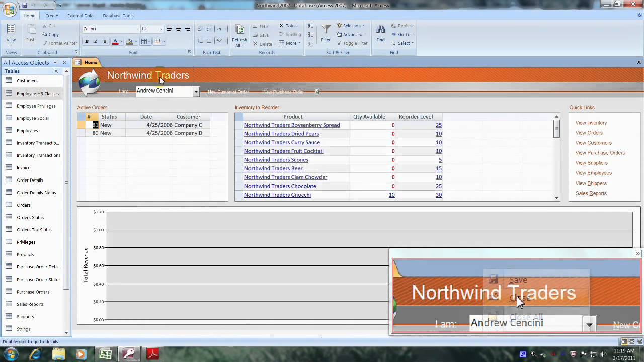The height and width of the screenshot is (362, 644).
Task: Click the clock in system tray
Action: pyautogui.click(x=624, y=354)
